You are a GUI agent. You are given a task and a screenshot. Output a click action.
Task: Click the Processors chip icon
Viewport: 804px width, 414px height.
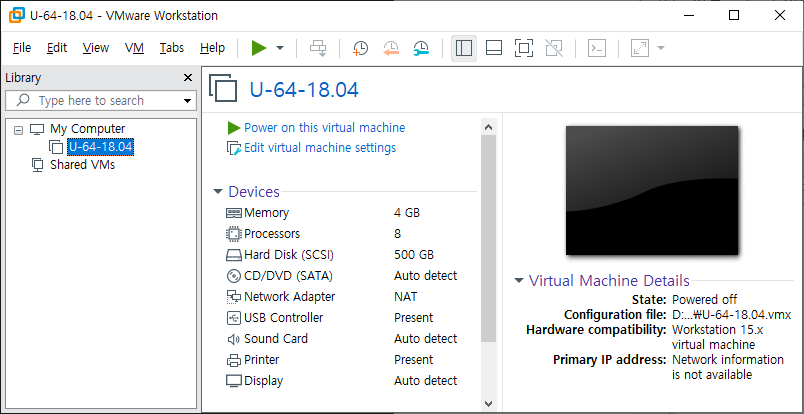coord(234,234)
